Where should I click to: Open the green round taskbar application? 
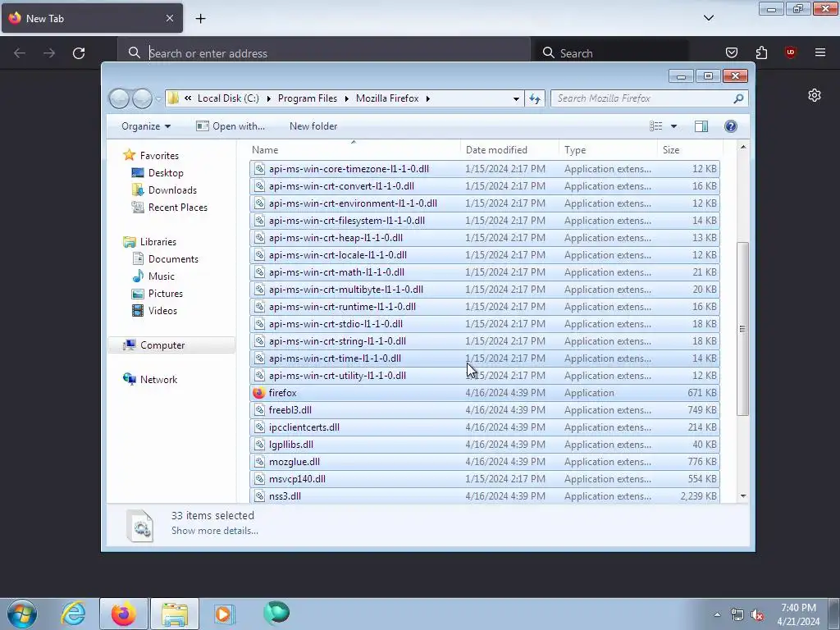pyautogui.click(x=276, y=613)
